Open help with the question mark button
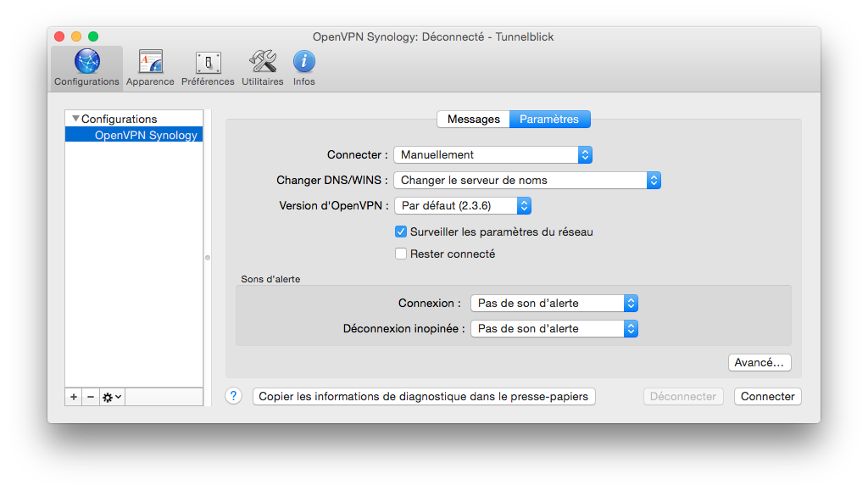This screenshot has width=868, height=491. point(234,396)
